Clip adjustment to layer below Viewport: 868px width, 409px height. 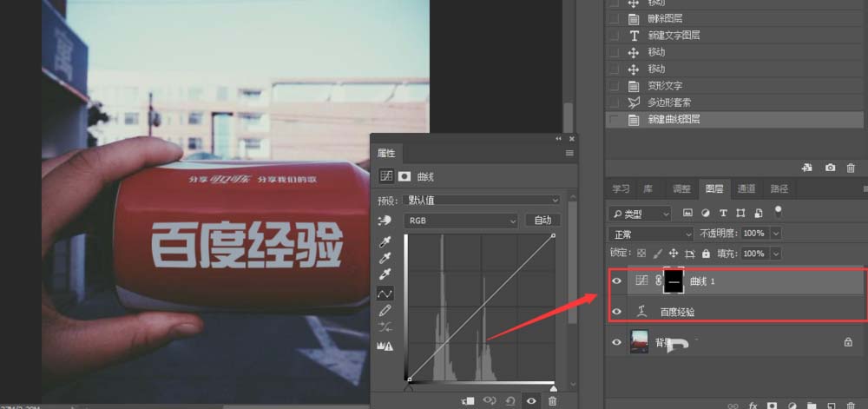click(469, 400)
